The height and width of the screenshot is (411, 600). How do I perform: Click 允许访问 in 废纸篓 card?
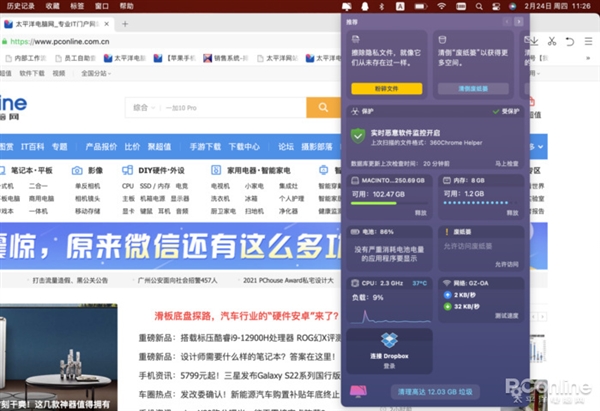[507, 264]
